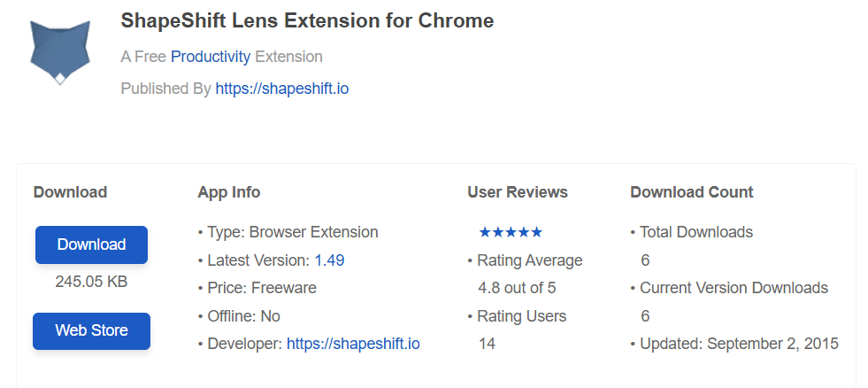Open the Web Store button
The image size is (868, 388).
click(91, 331)
